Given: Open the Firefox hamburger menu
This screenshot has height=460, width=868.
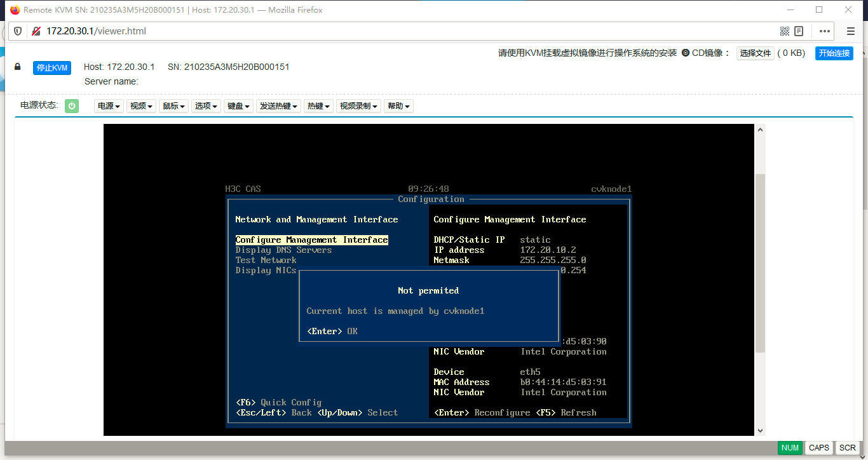Looking at the screenshot, I should coord(851,31).
